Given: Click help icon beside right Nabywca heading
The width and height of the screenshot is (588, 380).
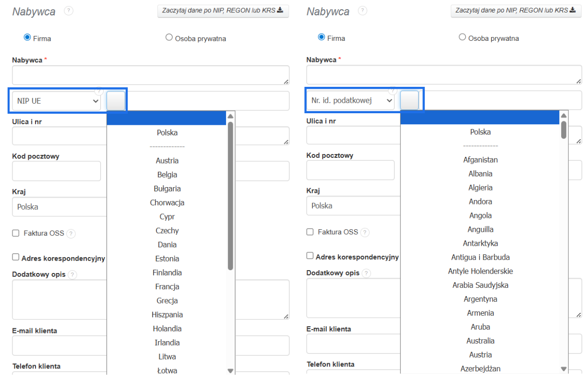Looking at the screenshot, I should [x=362, y=11].
